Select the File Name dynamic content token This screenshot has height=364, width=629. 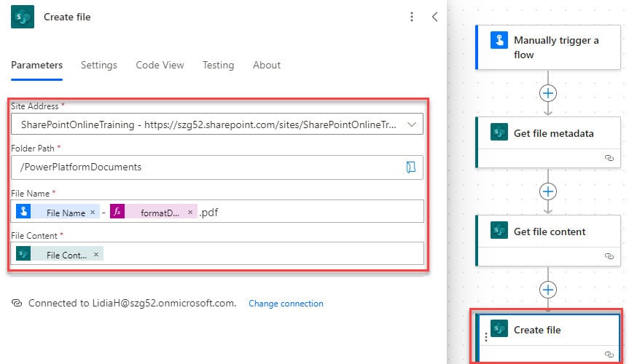click(x=58, y=213)
